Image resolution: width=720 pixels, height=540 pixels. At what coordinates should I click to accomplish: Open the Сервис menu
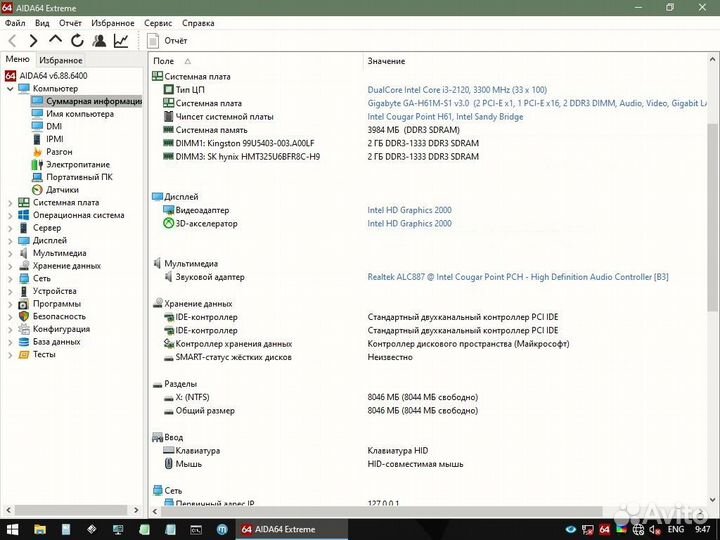157,22
